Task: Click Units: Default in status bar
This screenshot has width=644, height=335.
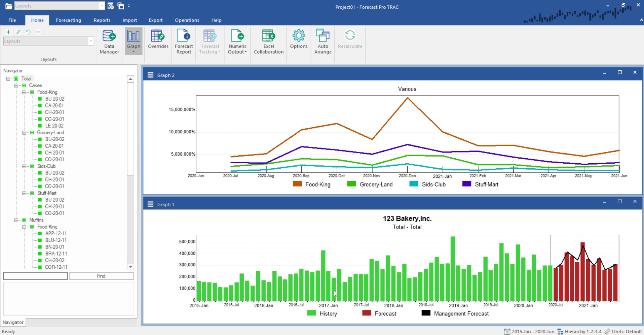Action: coord(627,332)
